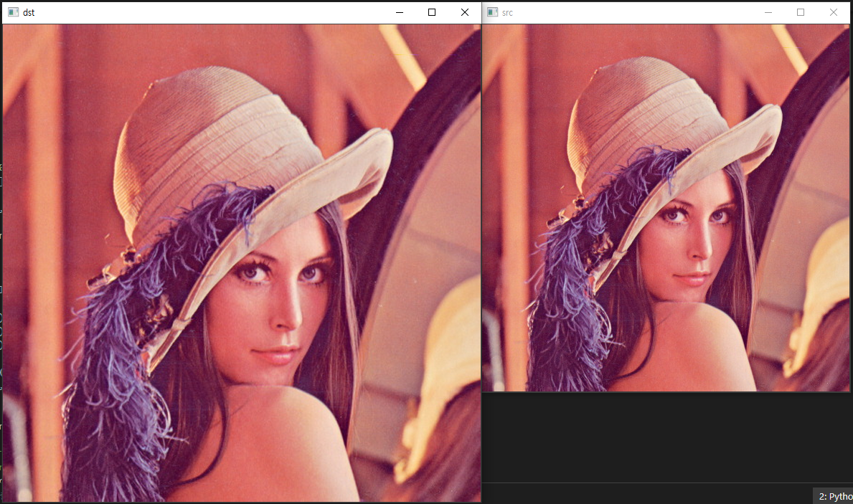853x504 pixels.
Task: Open the '2: Pytho' terminal dropdown
Action: click(833, 496)
